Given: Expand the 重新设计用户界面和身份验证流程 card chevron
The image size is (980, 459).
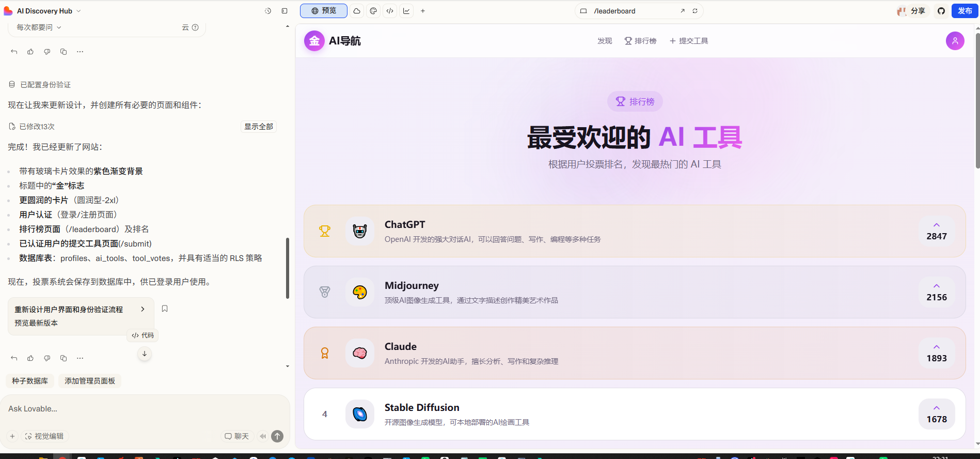Looking at the screenshot, I should tap(143, 309).
